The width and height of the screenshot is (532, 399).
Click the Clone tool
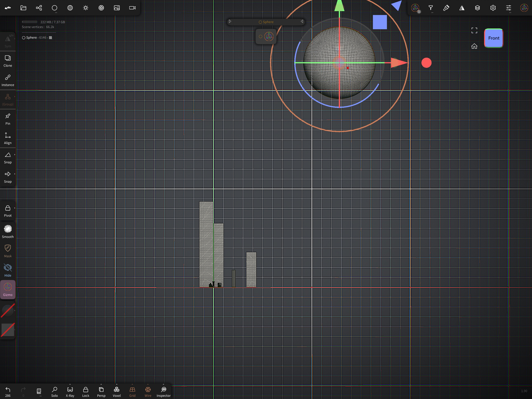point(8,61)
